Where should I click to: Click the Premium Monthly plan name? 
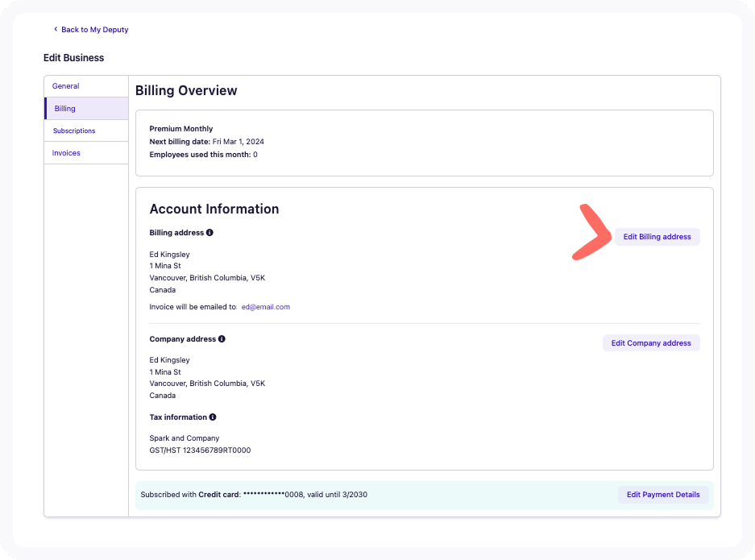click(x=181, y=129)
